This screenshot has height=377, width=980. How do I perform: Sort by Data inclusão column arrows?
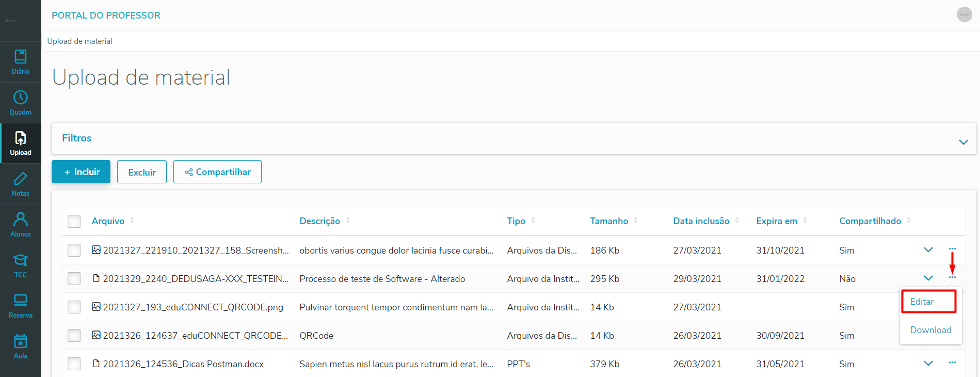tap(737, 221)
